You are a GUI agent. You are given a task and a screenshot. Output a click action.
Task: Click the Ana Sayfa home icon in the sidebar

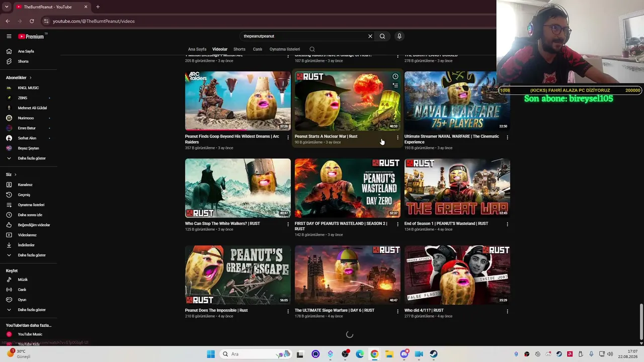(9, 51)
